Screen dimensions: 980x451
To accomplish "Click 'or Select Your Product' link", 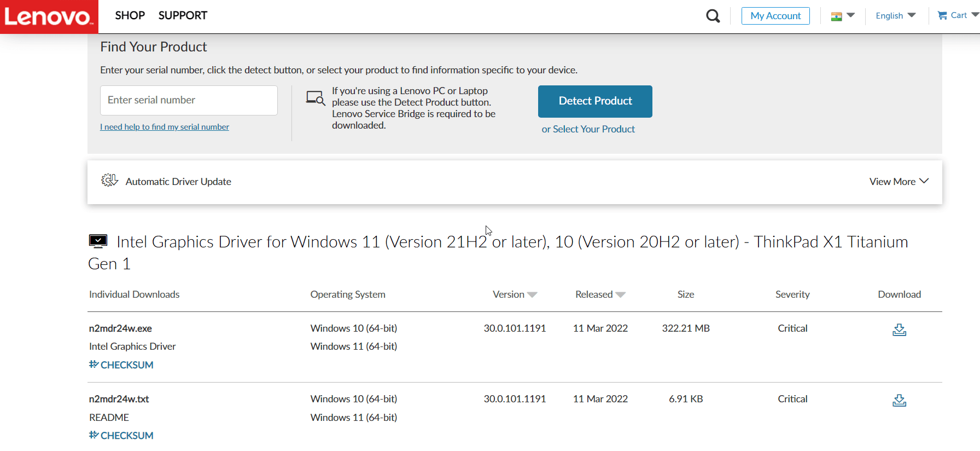I will click(x=588, y=129).
